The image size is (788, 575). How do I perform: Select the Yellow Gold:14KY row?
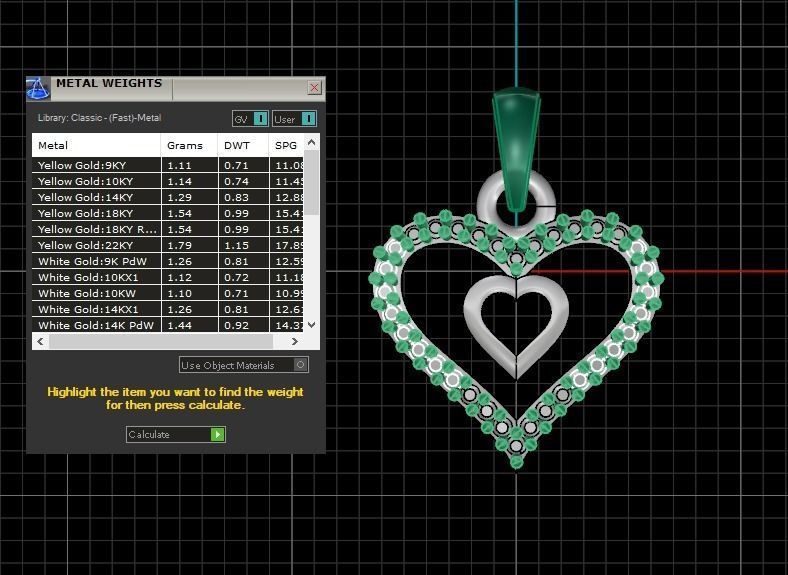[168, 198]
